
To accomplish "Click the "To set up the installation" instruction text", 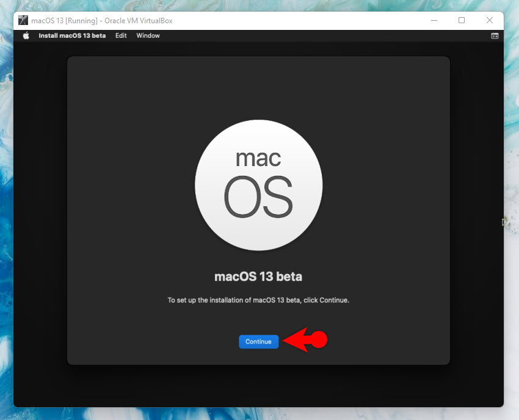I will point(258,300).
